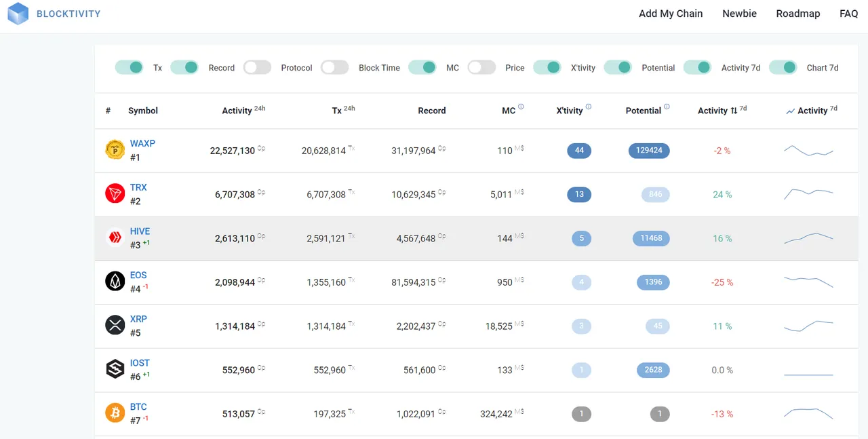
Task: Click the chart line icon in Activity header
Action: coord(790,111)
